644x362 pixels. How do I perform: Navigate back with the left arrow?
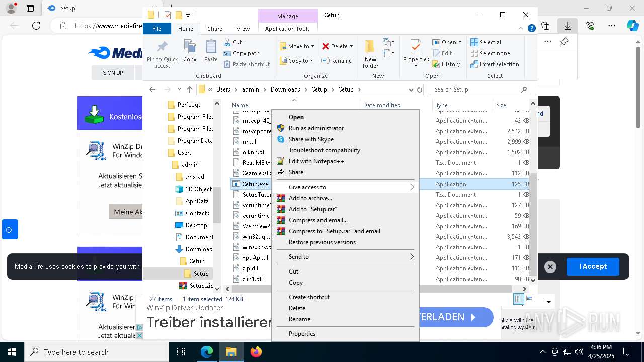tap(152, 89)
